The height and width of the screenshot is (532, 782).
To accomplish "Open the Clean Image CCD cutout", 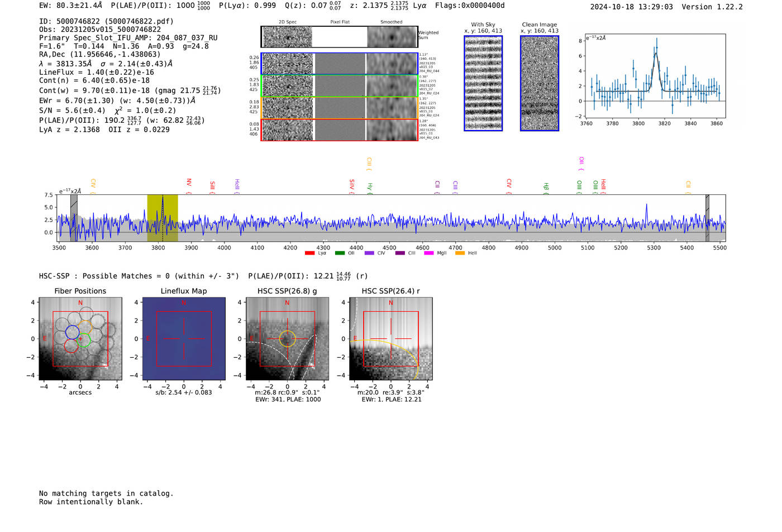I will point(540,83).
